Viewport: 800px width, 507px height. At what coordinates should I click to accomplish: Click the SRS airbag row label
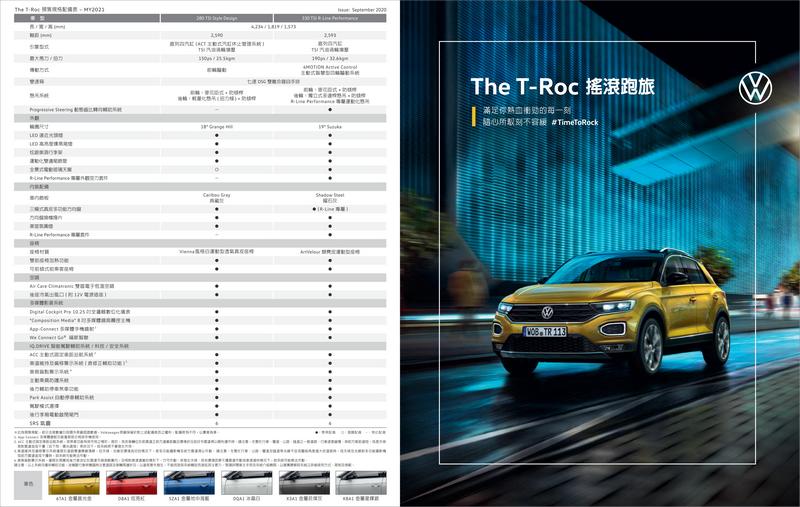pos(40,423)
